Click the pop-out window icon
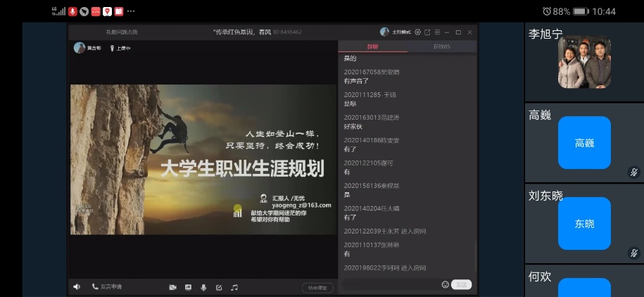The width and height of the screenshot is (644, 297). click(427, 32)
